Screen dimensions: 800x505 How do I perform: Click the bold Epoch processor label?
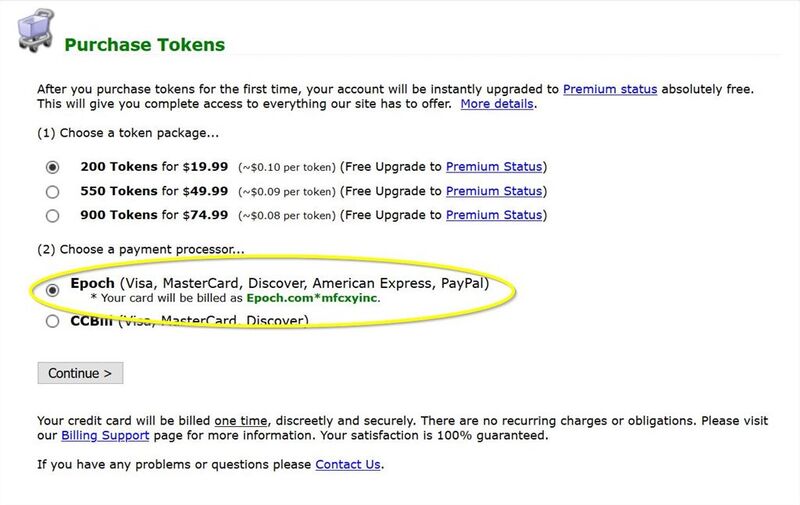[92, 284]
